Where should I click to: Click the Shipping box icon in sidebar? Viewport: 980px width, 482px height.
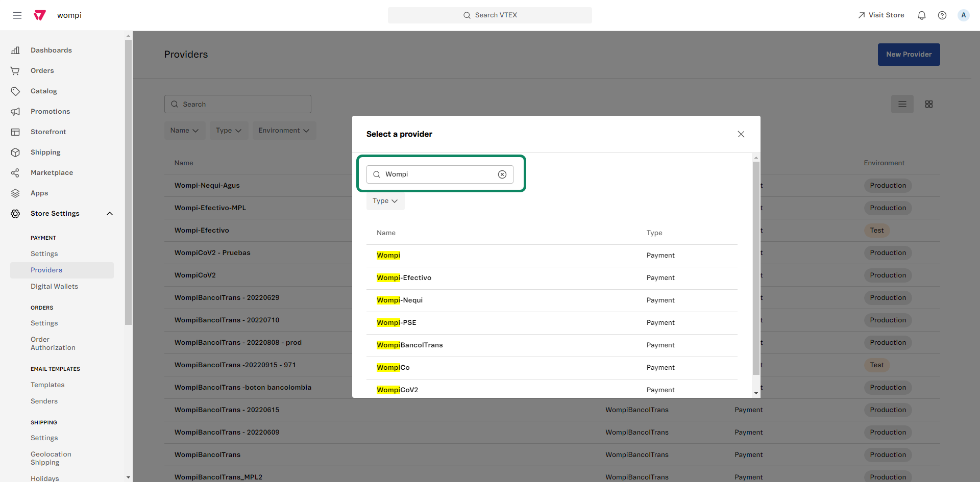(15, 152)
